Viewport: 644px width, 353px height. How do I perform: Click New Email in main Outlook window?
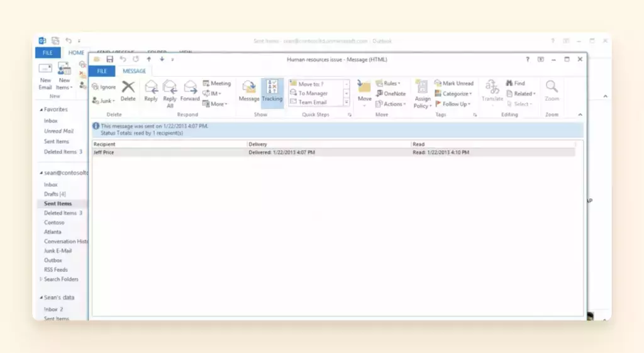click(x=45, y=76)
